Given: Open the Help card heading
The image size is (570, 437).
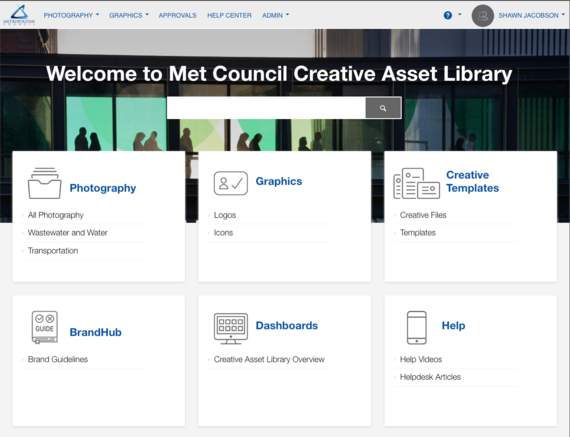Looking at the screenshot, I should pos(453,325).
